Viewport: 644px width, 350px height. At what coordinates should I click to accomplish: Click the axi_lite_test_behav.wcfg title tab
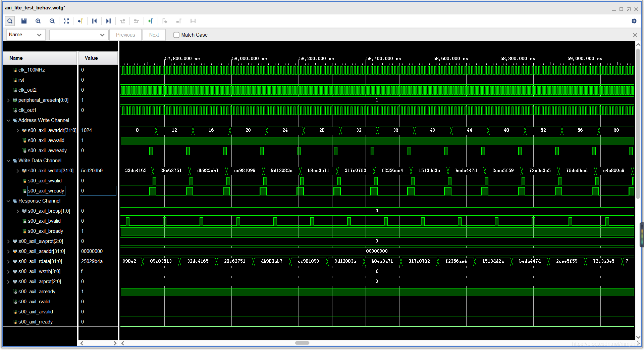(35, 8)
